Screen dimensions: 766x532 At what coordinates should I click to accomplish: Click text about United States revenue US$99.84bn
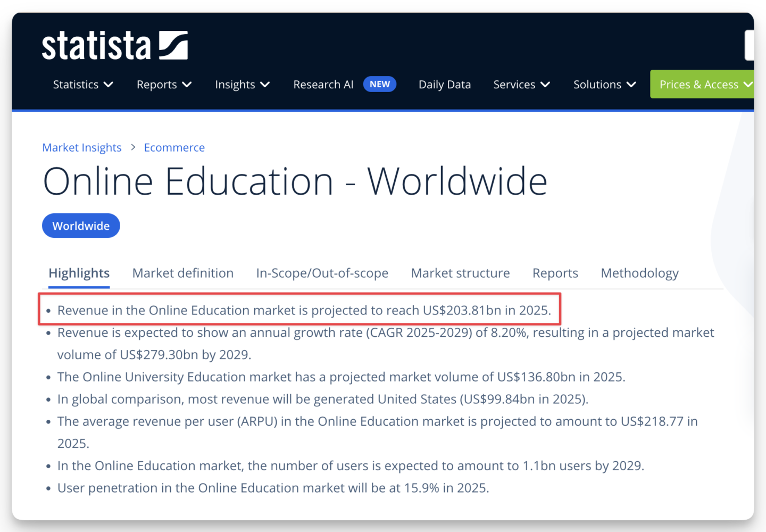(x=323, y=400)
